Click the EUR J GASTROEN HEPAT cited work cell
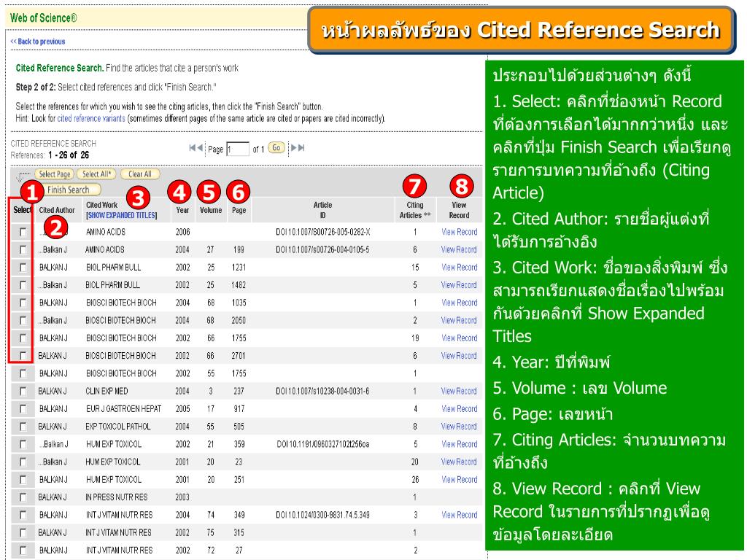The width and height of the screenshot is (747, 560). click(123, 408)
